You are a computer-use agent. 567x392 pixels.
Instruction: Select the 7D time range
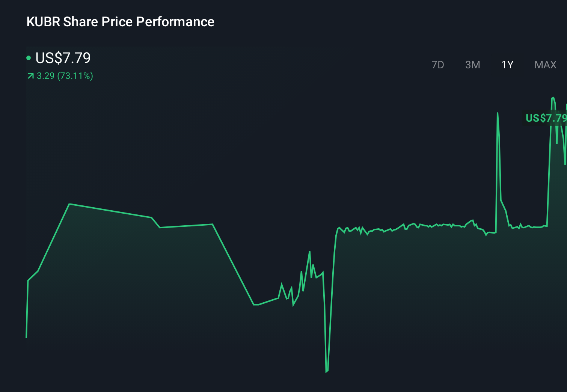pyautogui.click(x=438, y=65)
